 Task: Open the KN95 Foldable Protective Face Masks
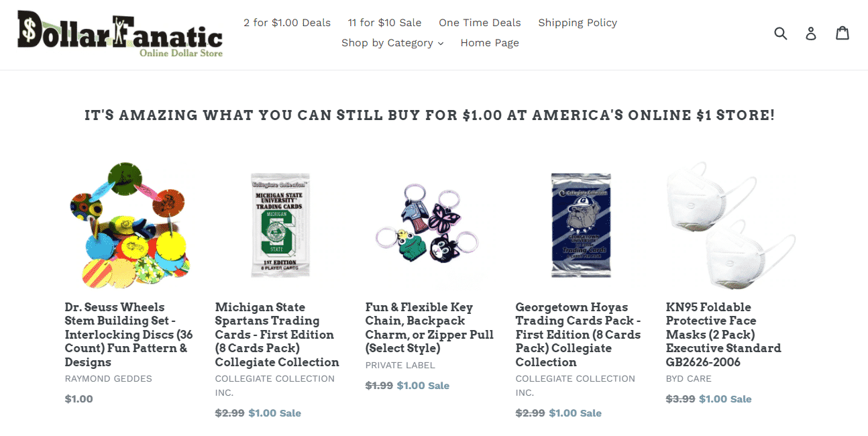(x=724, y=334)
